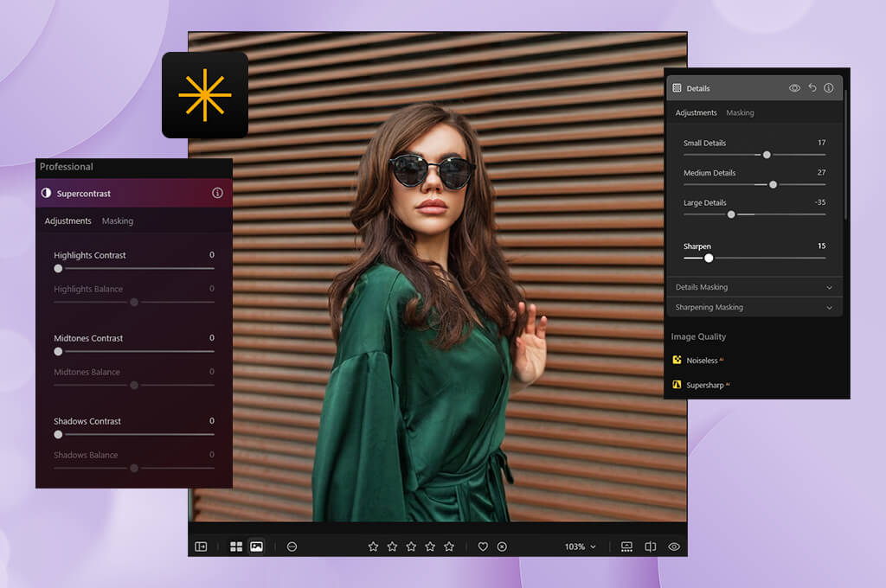Image resolution: width=886 pixels, height=588 pixels.
Task: Rate photo with first star
Action: (373, 546)
